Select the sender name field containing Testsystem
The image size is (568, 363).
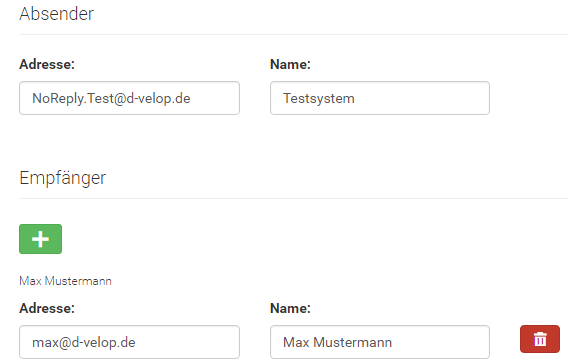click(380, 98)
